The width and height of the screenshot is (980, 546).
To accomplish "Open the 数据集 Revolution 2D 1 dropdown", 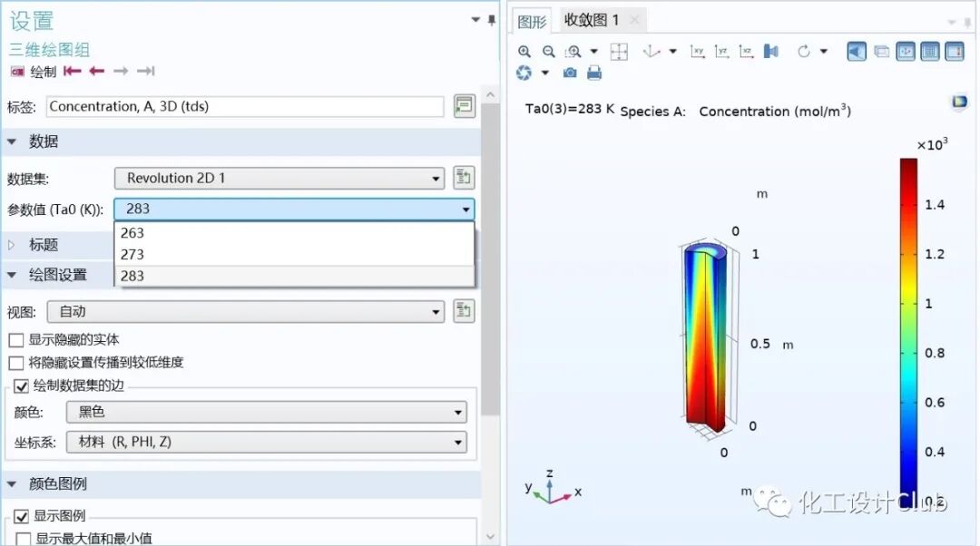I will click(x=279, y=178).
